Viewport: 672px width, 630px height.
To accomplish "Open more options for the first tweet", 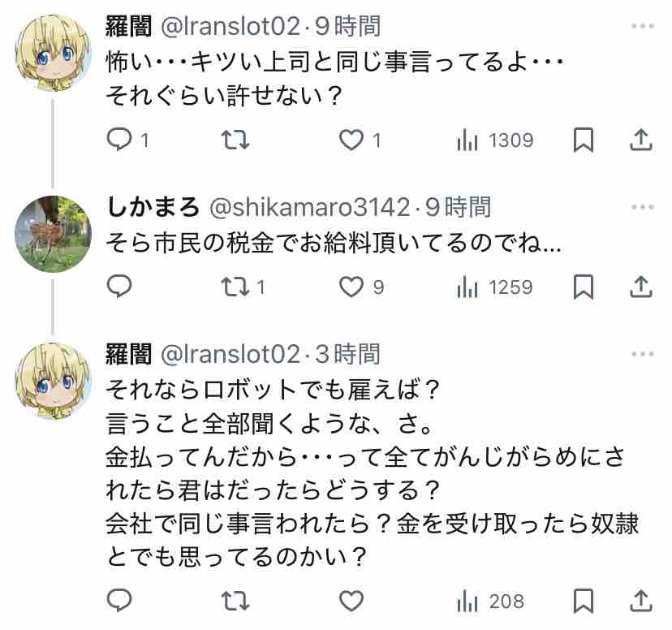I will click(x=641, y=27).
